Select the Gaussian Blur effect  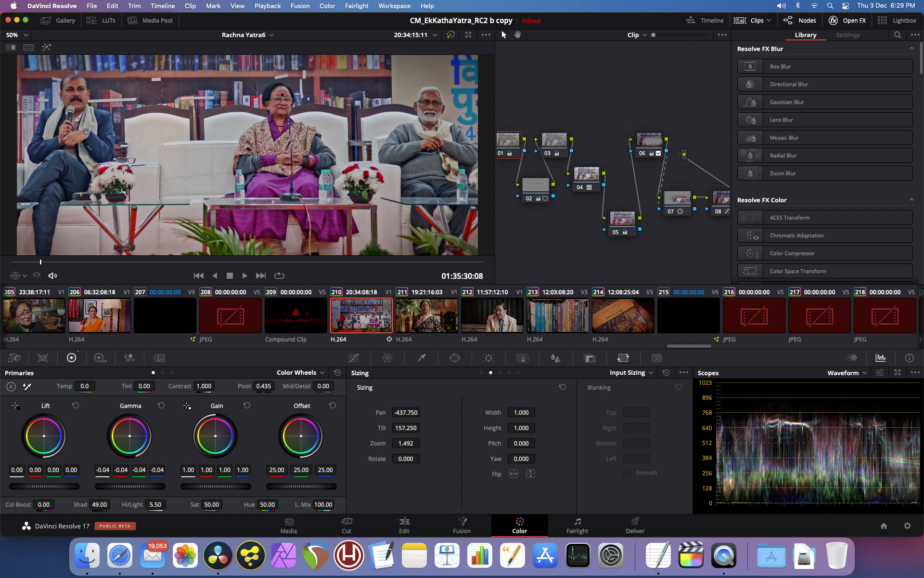coord(825,102)
